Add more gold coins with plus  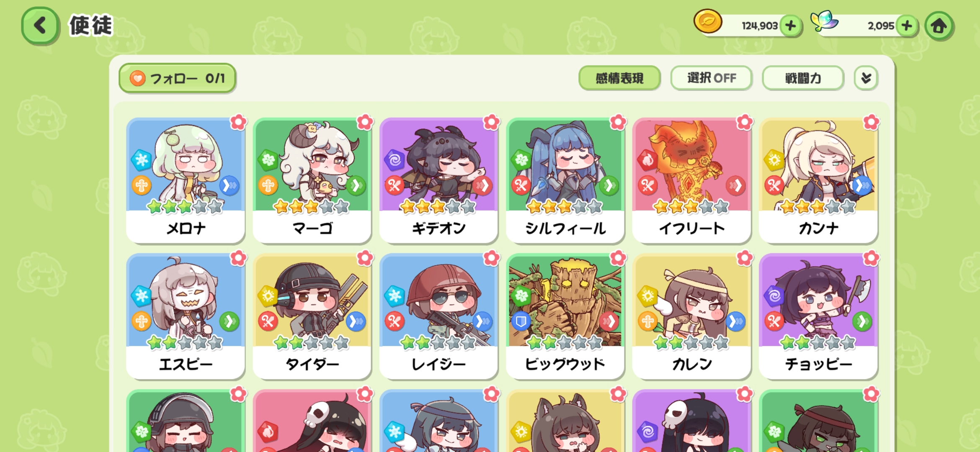point(791,26)
